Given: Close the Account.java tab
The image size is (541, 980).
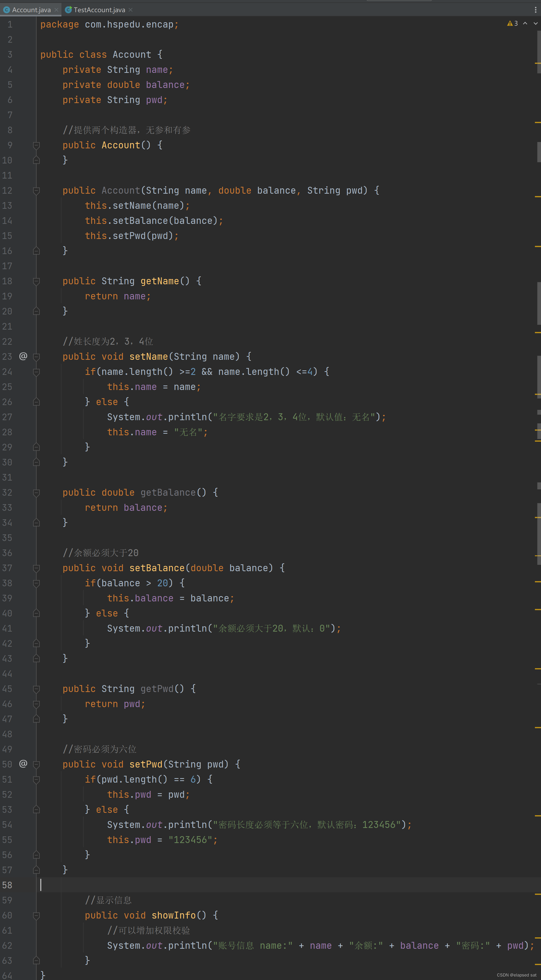Looking at the screenshot, I should tap(56, 10).
